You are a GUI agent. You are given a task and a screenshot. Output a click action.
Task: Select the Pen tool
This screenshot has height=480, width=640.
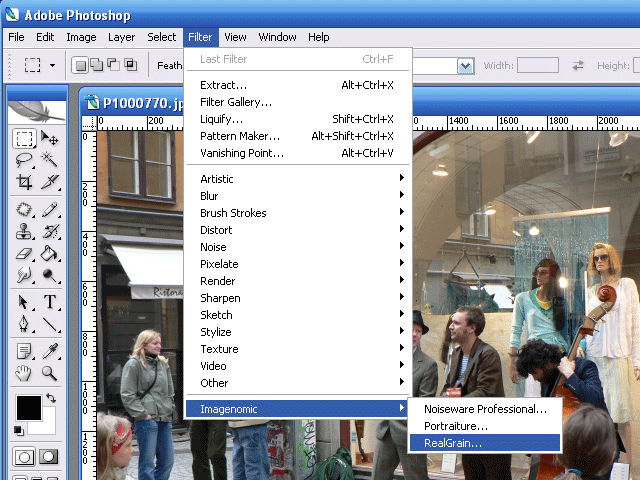point(24,324)
